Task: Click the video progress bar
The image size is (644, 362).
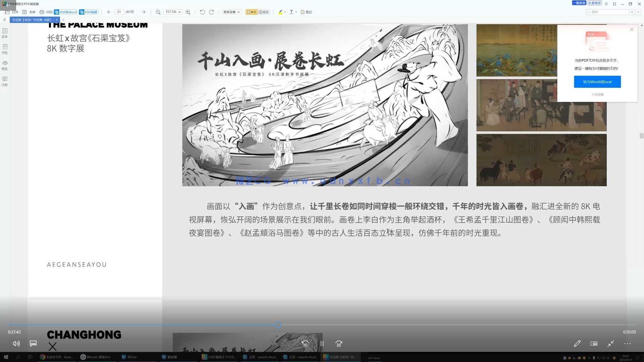Action: [278, 324]
